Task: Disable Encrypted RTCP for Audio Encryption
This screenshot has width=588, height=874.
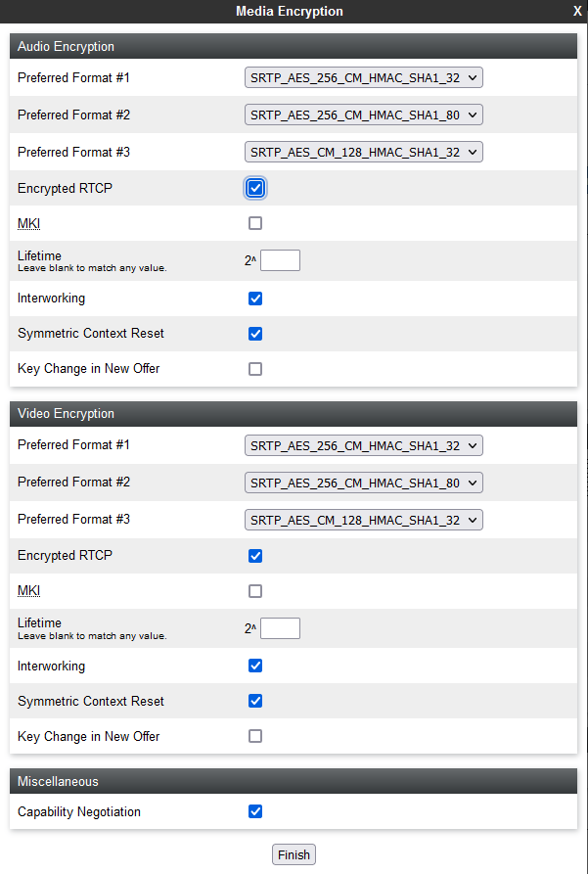Action: (x=255, y=187)
